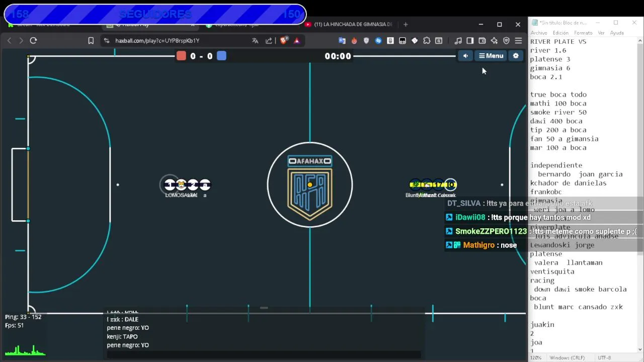Open Brave Rewards triangle icon

point(297,41)
